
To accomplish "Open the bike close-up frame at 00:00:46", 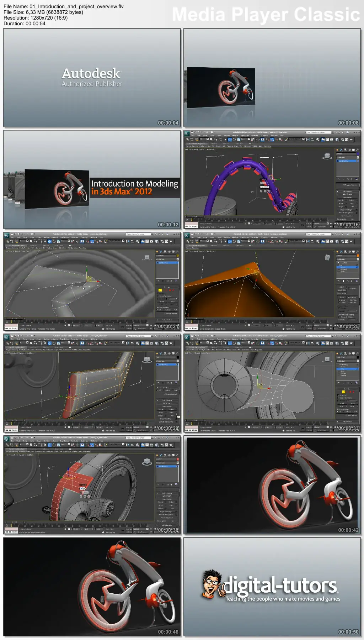I will [92, 587].
